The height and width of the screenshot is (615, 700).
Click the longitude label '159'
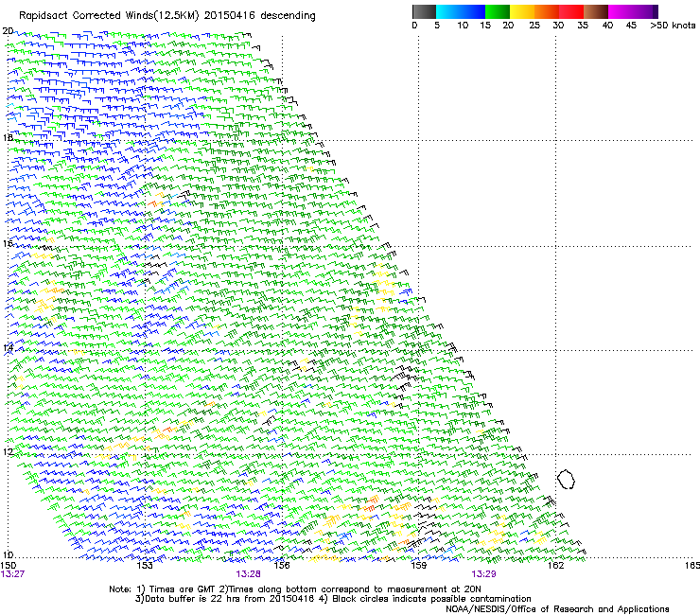(418, 566)
